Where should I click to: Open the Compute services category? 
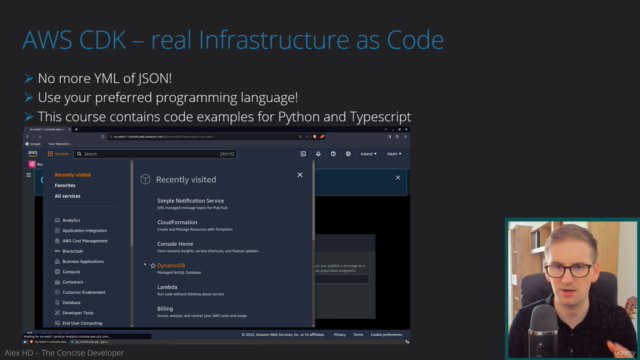tap(71, 271)
